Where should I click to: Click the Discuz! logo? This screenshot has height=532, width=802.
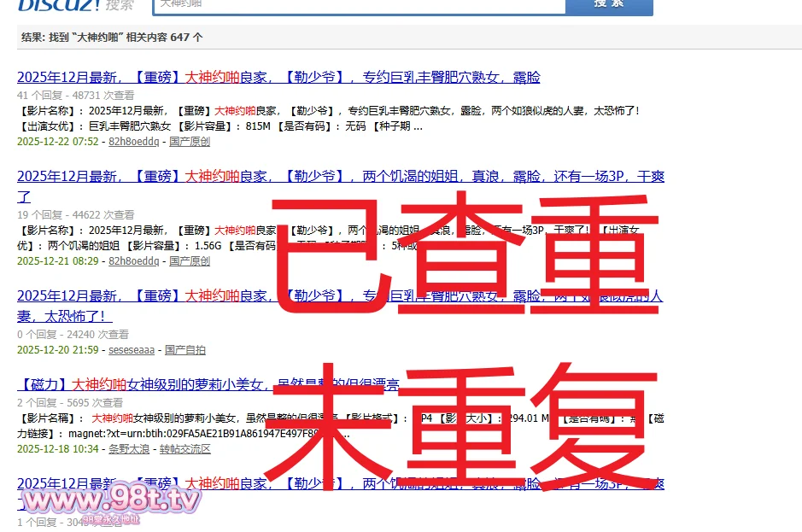(x=58, y=4)
